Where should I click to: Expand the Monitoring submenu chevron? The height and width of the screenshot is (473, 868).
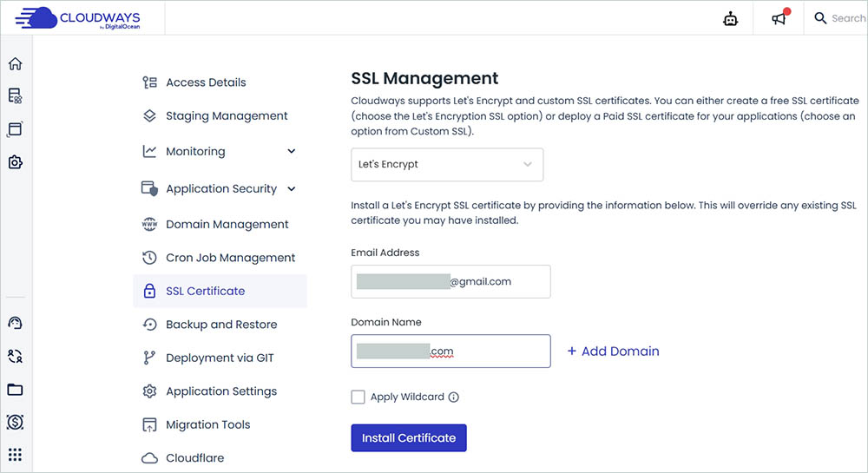[292, 151]
